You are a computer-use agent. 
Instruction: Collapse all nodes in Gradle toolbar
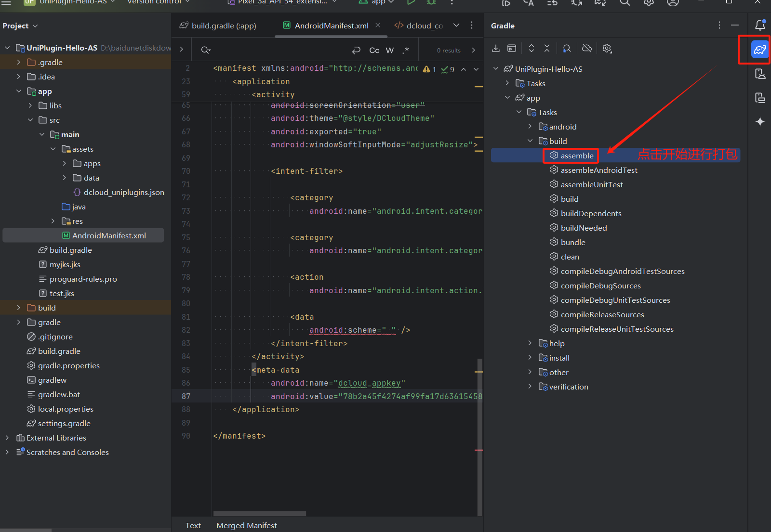(x=547, y=48)
